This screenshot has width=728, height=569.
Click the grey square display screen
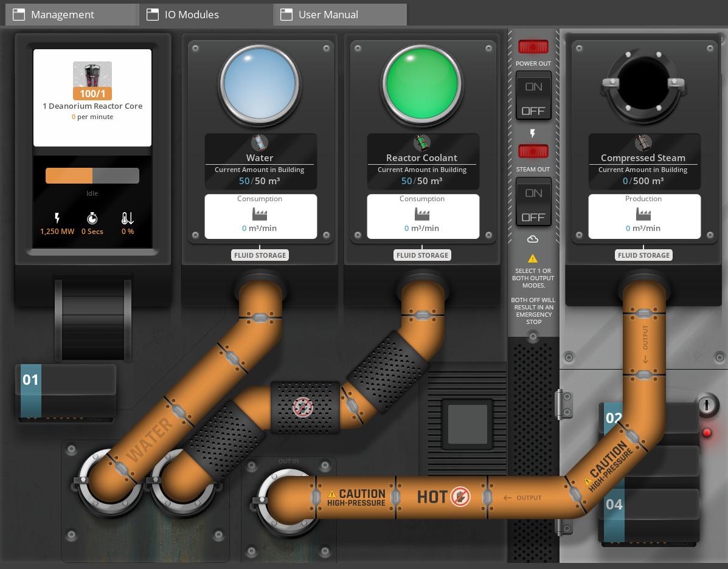click(x=467, y=424)
